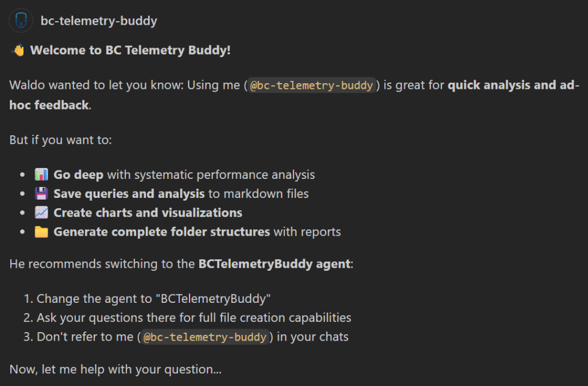Click 'Save queries and analysis' bold text

pyautogui.click(x=129, y=194)
